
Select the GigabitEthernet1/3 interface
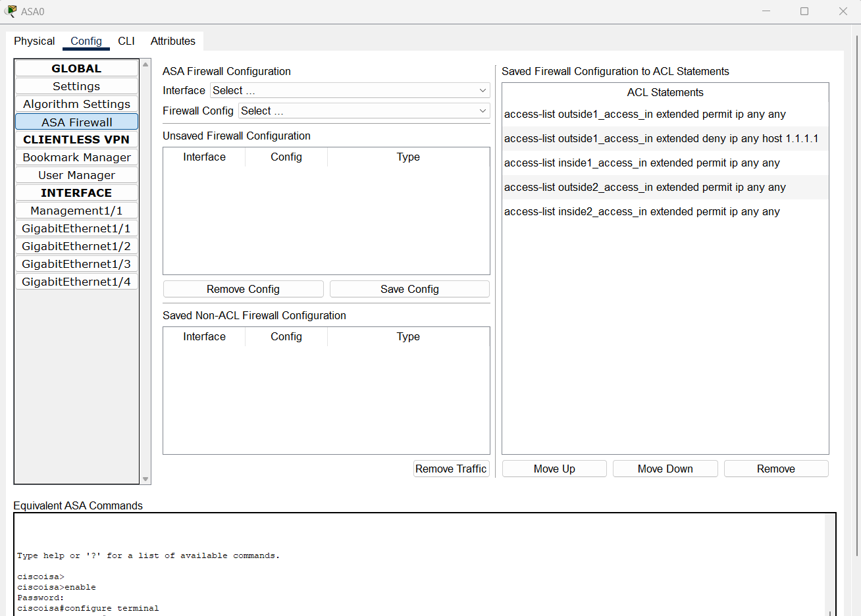(76, 263)
